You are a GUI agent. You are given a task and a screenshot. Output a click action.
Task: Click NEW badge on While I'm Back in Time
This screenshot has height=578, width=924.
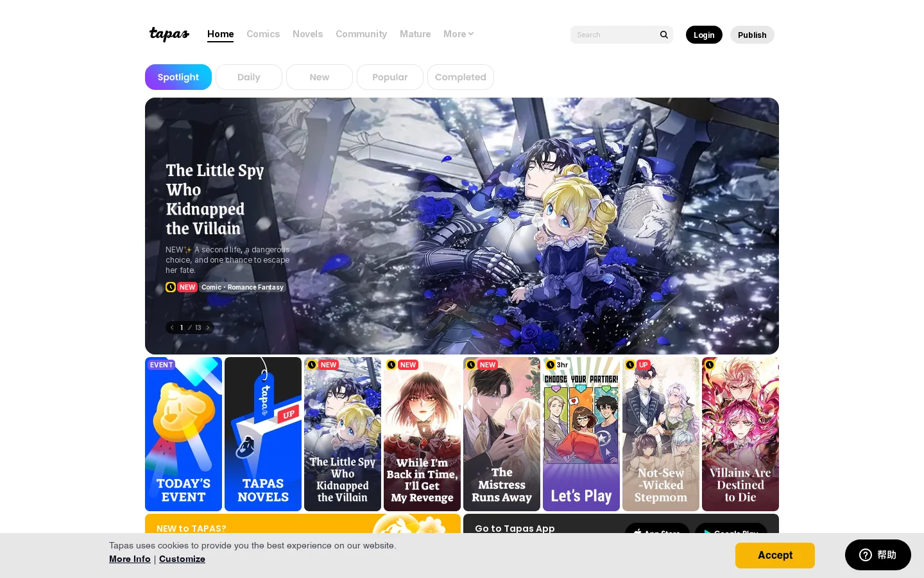[408, 365]
